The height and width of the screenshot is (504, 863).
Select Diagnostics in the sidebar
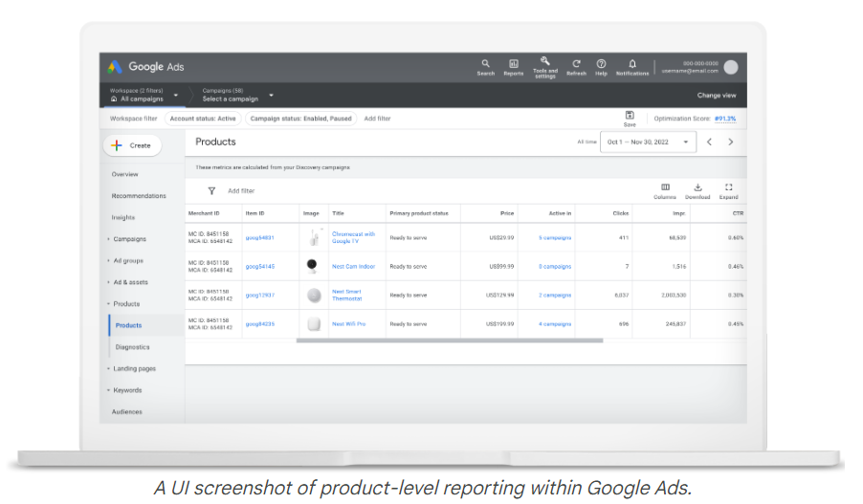[132, 347]
